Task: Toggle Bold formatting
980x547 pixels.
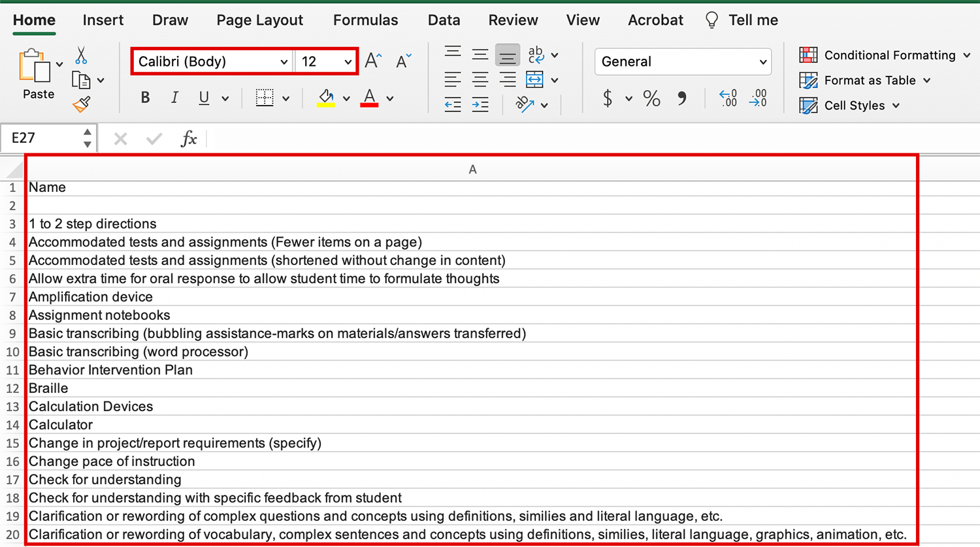Action: (x=145, y=98)
